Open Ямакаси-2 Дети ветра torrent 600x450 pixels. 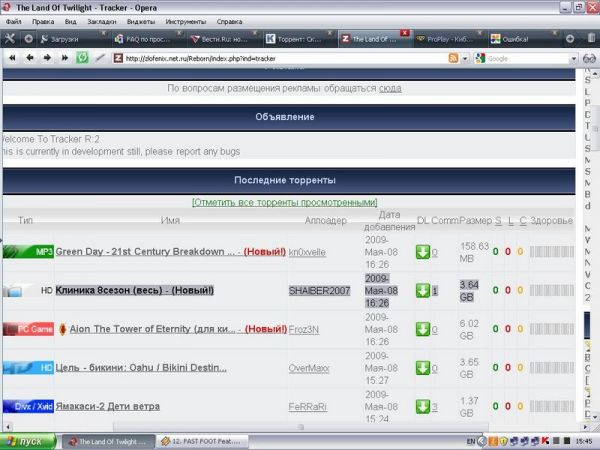(108, 406)
